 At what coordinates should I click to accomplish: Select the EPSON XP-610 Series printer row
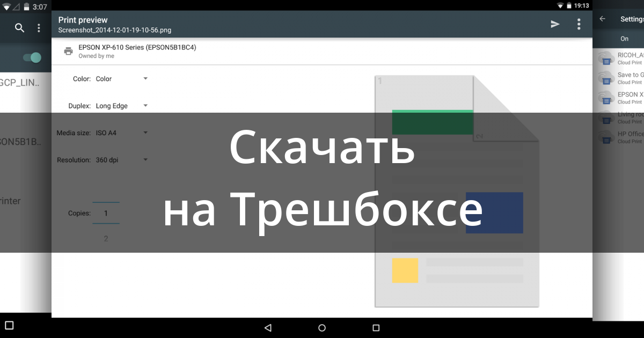point(322,51)
